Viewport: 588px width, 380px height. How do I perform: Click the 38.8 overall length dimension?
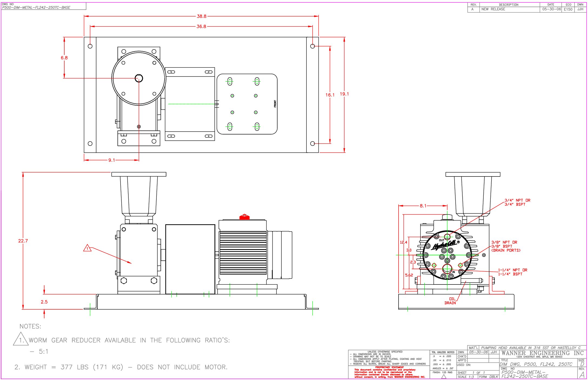tap(201, 16)
